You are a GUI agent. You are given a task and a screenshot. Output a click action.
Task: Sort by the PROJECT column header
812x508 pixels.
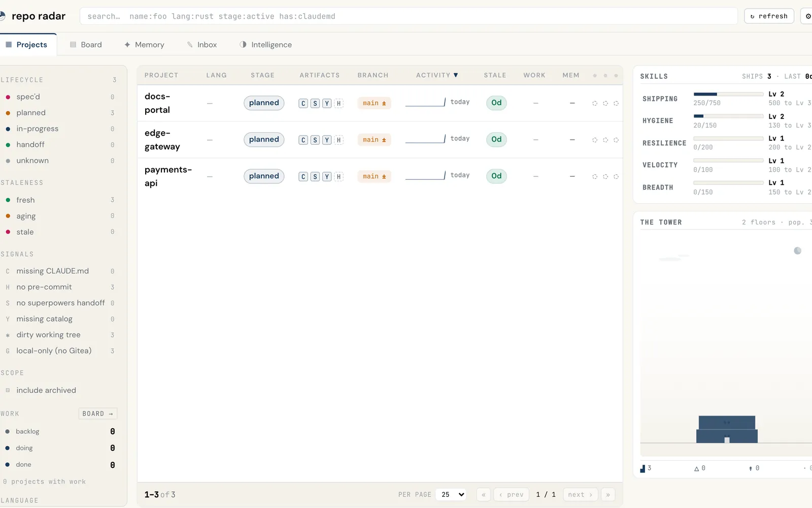click(161, 75)
